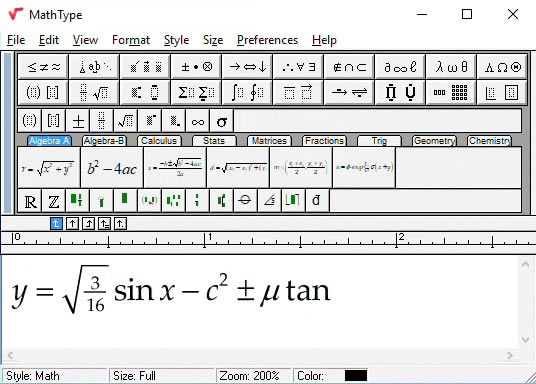
Task: Insert the circle-with-line symbol from bottom bar
Action: (x=245, y=201)
